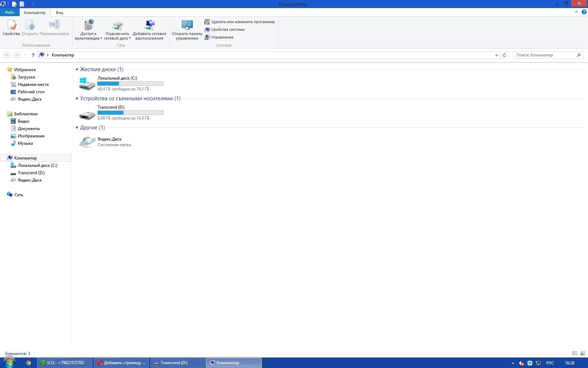Open Недавние места in favorites

pyautogui.click(x=33, y=84)
